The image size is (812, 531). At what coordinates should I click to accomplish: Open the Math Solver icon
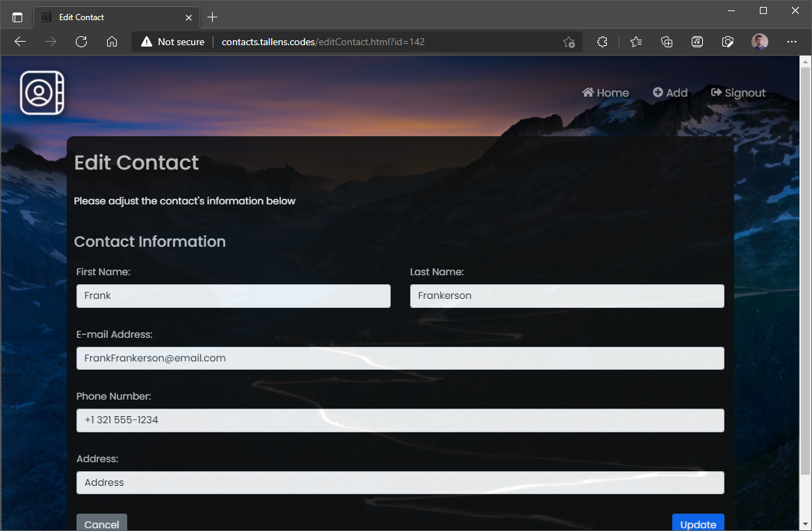pos(697,42)
